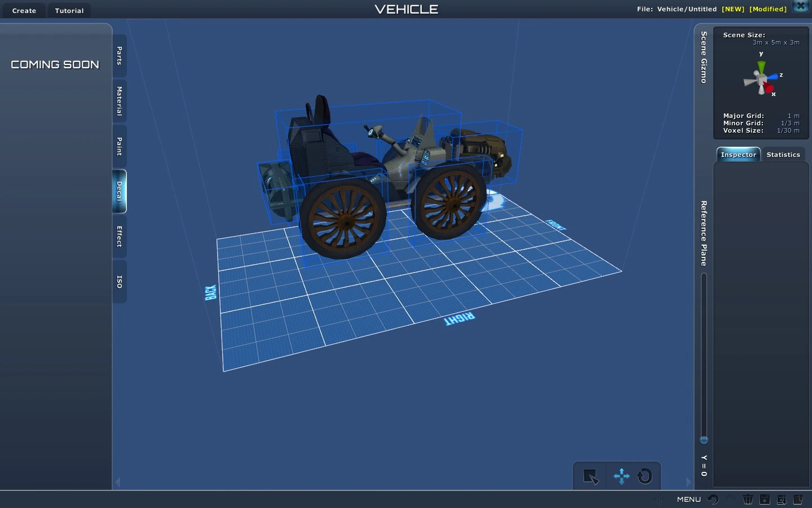The image size is (812, 508).
Task: Click the 'COMING SOON' panel text
Action: [x=55, y=65]
